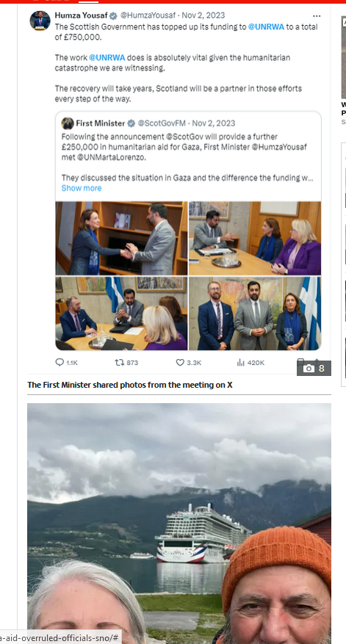Click the verified badge next to Humza Yousaf

(x=113, y=15)
